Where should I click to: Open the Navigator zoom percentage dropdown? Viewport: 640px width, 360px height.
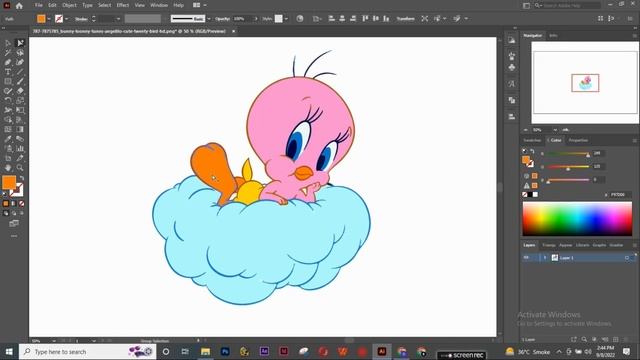click(x=555, y=130)
